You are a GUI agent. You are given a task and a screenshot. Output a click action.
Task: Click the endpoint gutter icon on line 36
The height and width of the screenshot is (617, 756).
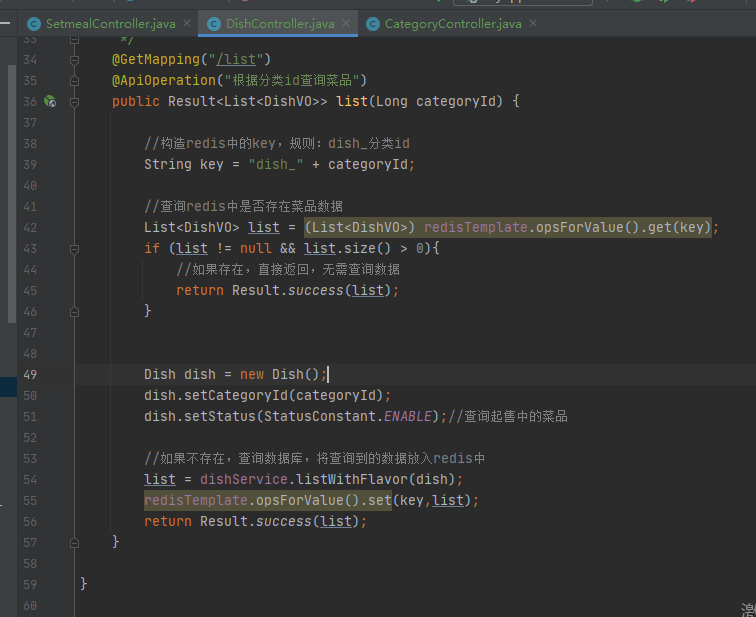50,101
